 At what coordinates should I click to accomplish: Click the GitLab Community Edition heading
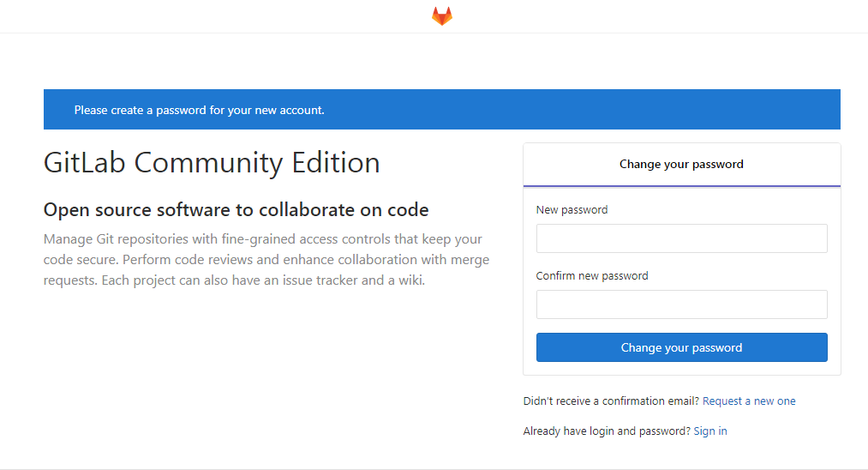point(212,162)
